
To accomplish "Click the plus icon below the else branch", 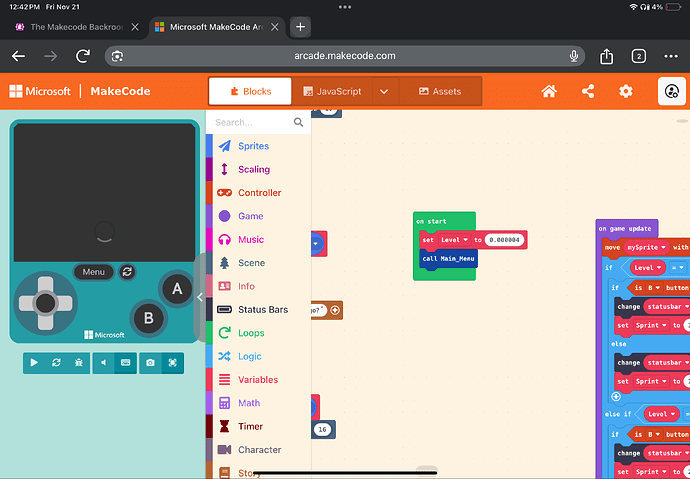I will tap(616, 397).
